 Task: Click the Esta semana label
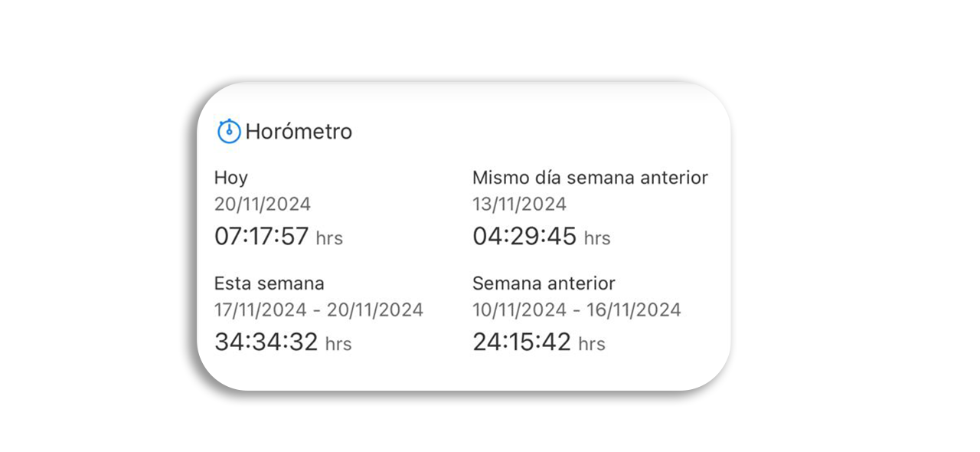(269, 283)
